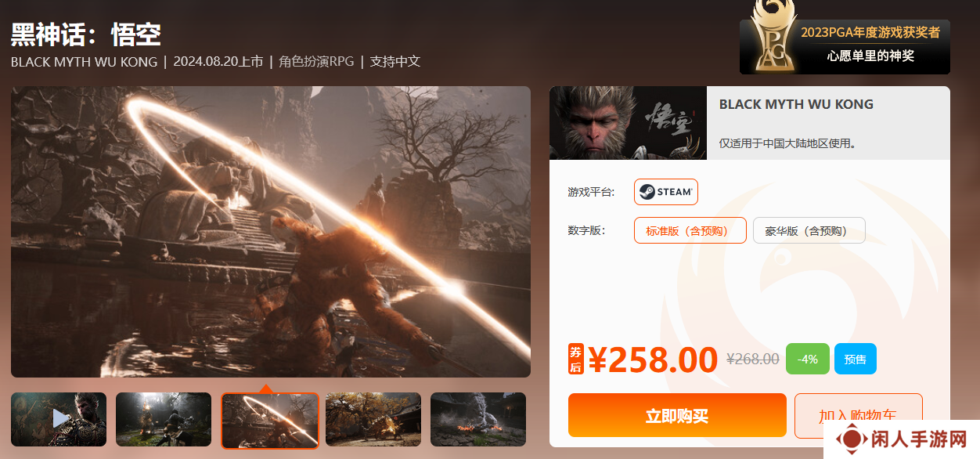The width and height of the screenshot is (980, 459).
Task: Click the BLACK MYTH WU KONG product title
Action: [796, 104]
